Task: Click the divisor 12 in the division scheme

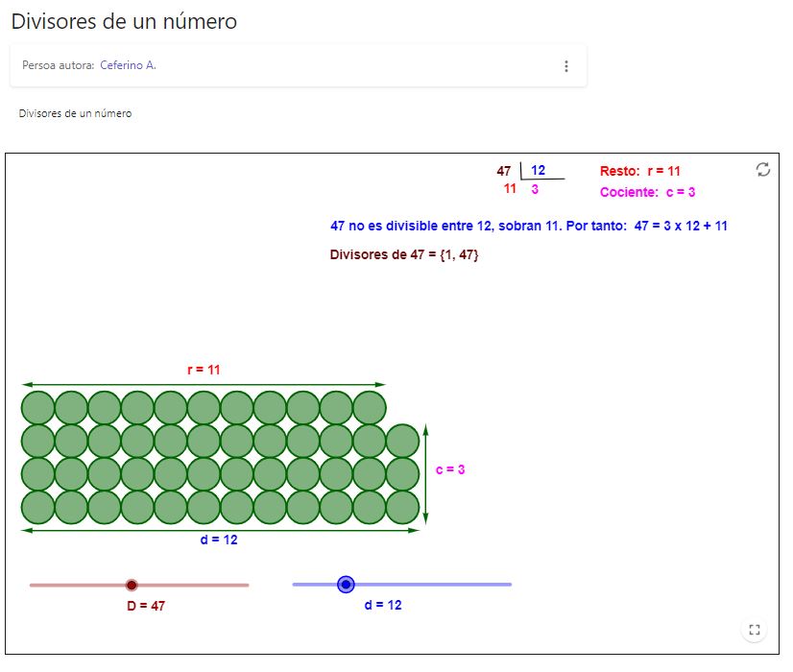Action: coord(538,171)
